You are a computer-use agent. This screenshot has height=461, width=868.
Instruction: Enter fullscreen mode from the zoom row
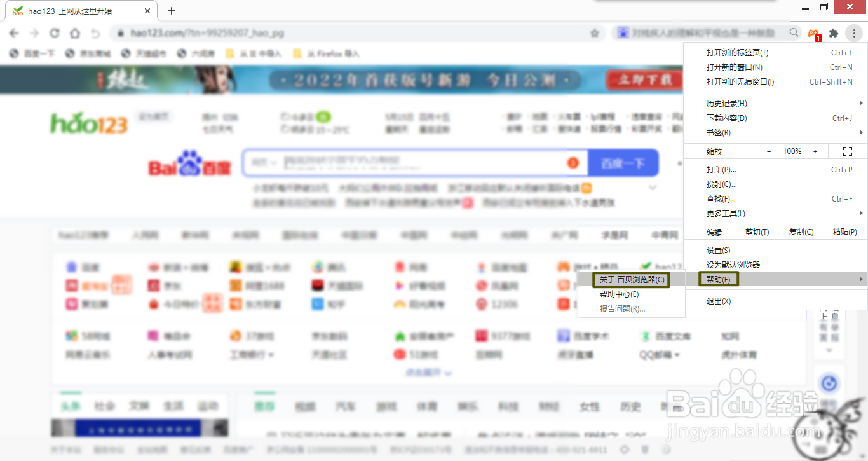(846, 151)
